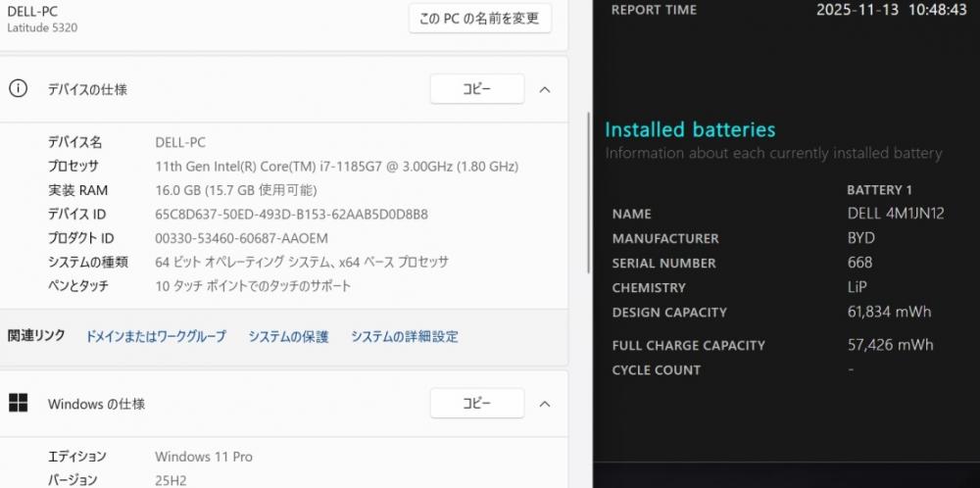This screenshot has width=980, height=488.
Task: Open ドメインまたはワークグループ link
Action: coord(156,337)
